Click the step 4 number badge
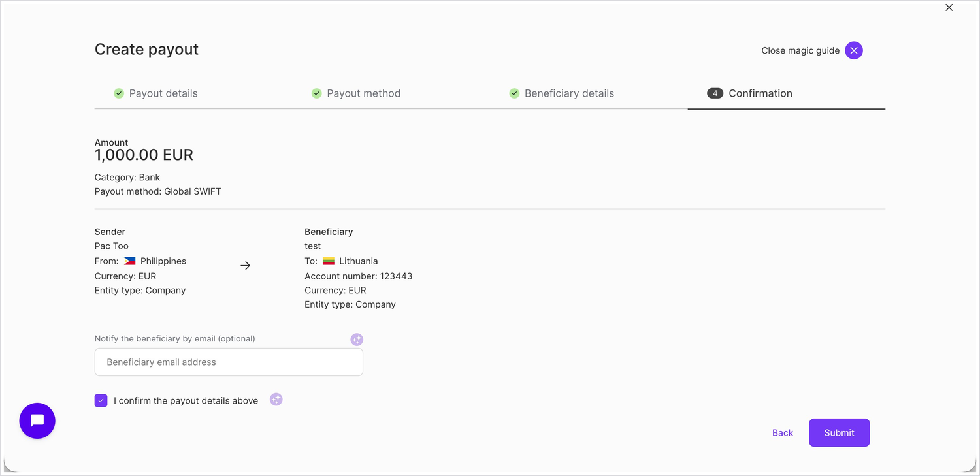Screen dimensions: 980x476 (715, 93)
